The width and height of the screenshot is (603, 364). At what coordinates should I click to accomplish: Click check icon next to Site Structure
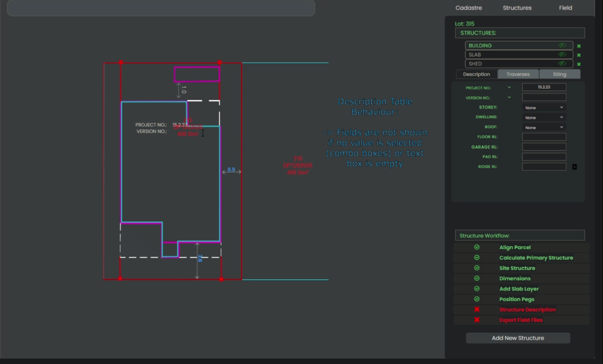[x=477, y=268]
